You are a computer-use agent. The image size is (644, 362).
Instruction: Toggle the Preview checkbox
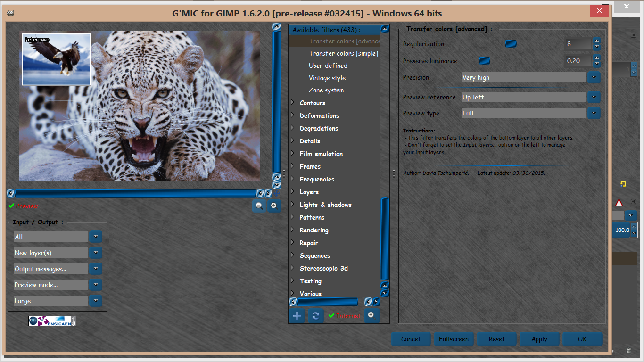pyautogui.click(x=11, y=206)
